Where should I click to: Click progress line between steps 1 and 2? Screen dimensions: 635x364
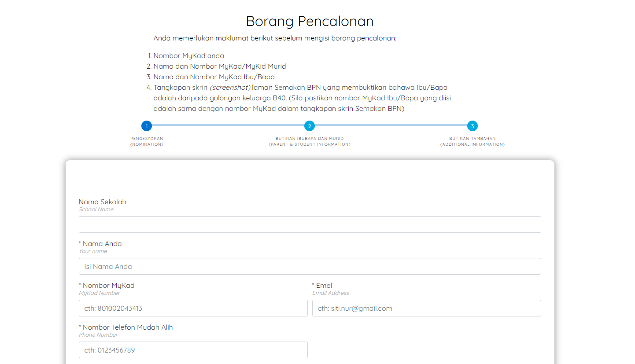[228, 125]
